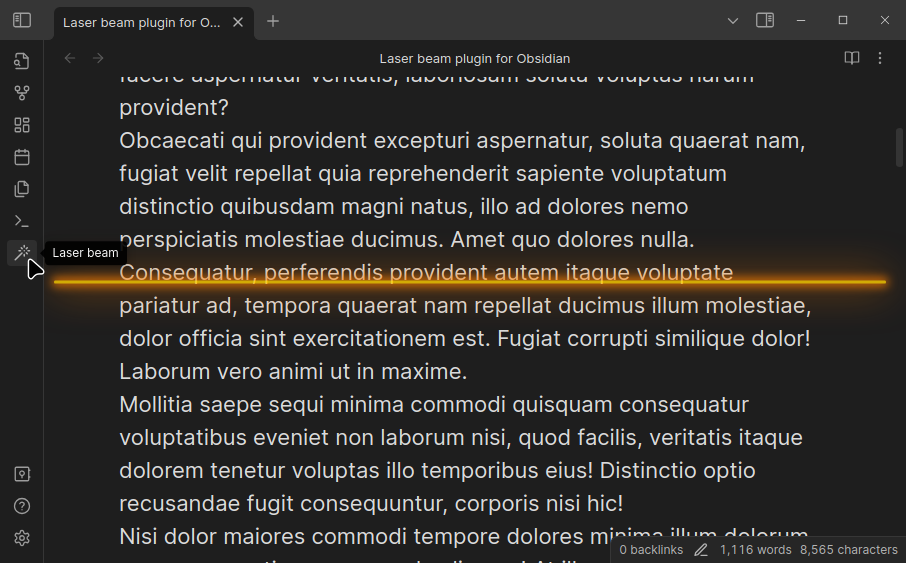Viewport: 906px width, 563px height.
Task: Open Settings gear in the ribbon
Action: click(x=22, y=538)
